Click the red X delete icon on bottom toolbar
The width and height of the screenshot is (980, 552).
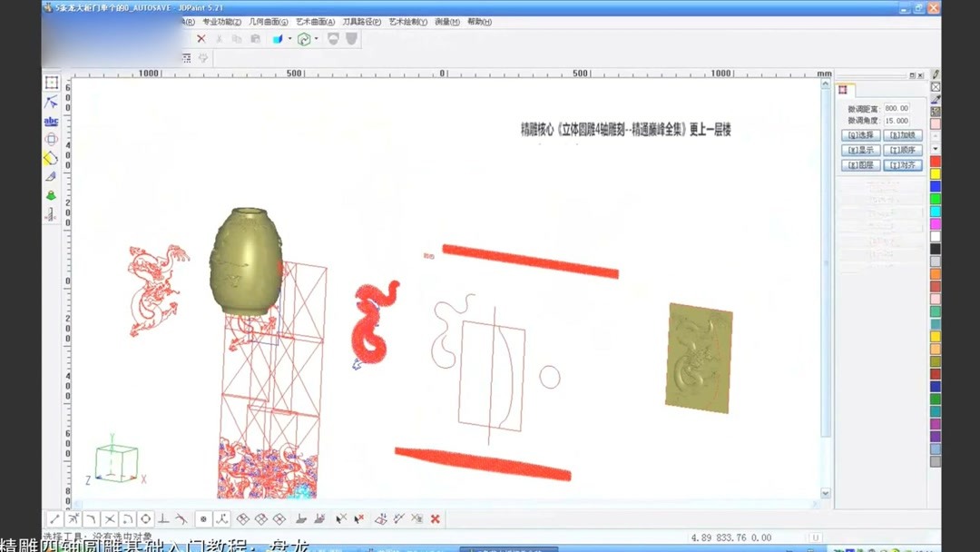435,519
